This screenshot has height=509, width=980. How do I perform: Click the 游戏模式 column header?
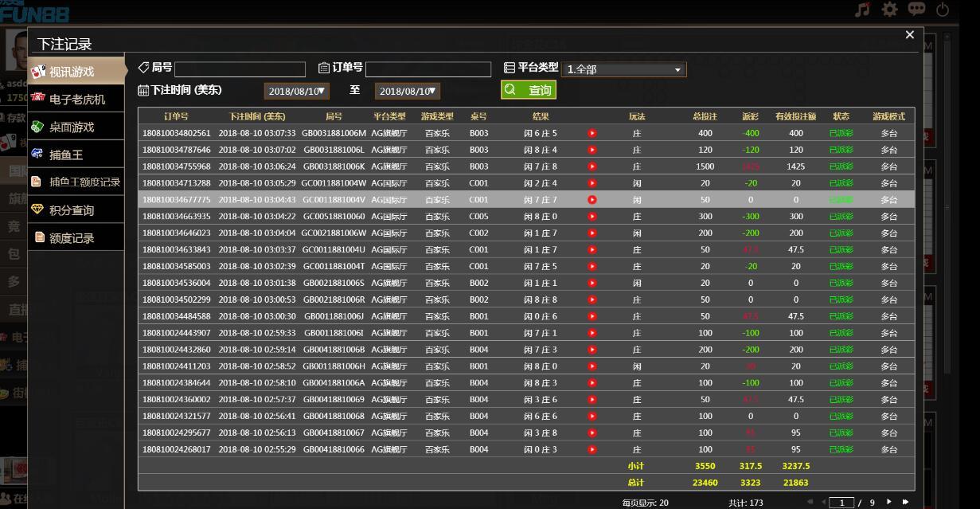coord(888,116)
